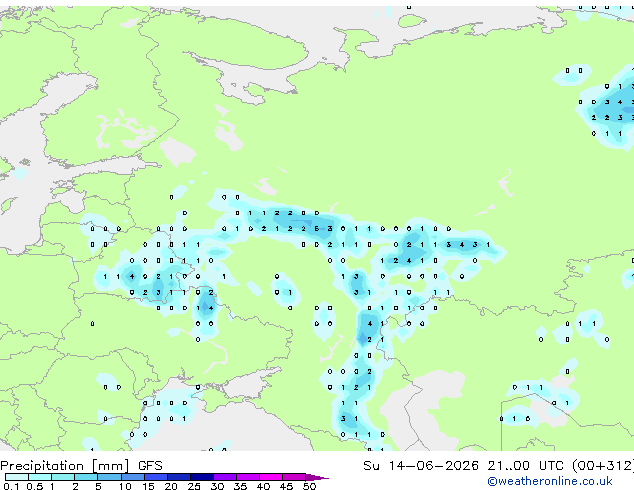Select the 25–30 mm dark blue swatch
Screen dimensions: 634x490
pyautogui.click(x=202, y=477)
